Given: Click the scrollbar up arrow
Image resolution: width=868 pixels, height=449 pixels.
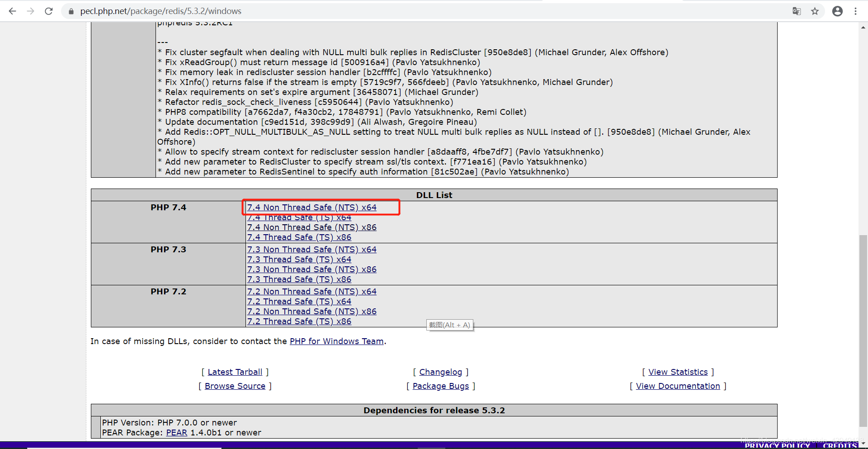Looking at the screenshot, I should coord(863,27).
